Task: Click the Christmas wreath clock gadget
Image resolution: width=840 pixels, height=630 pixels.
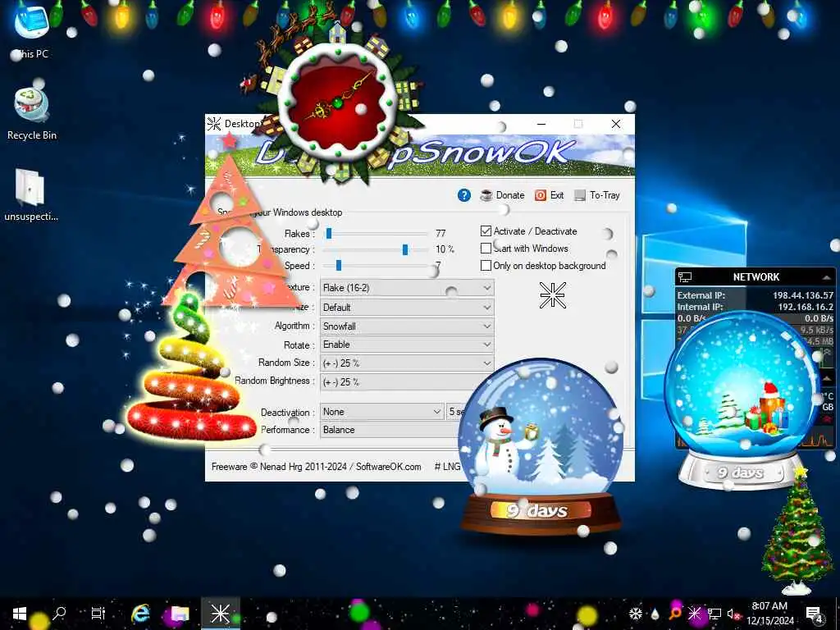Action: (x=336, y=101)
